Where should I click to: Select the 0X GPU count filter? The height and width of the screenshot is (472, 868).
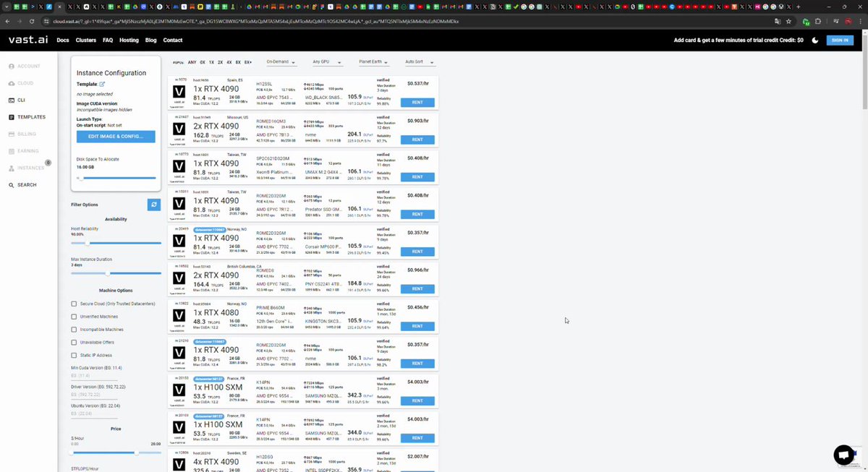(203, 62)
